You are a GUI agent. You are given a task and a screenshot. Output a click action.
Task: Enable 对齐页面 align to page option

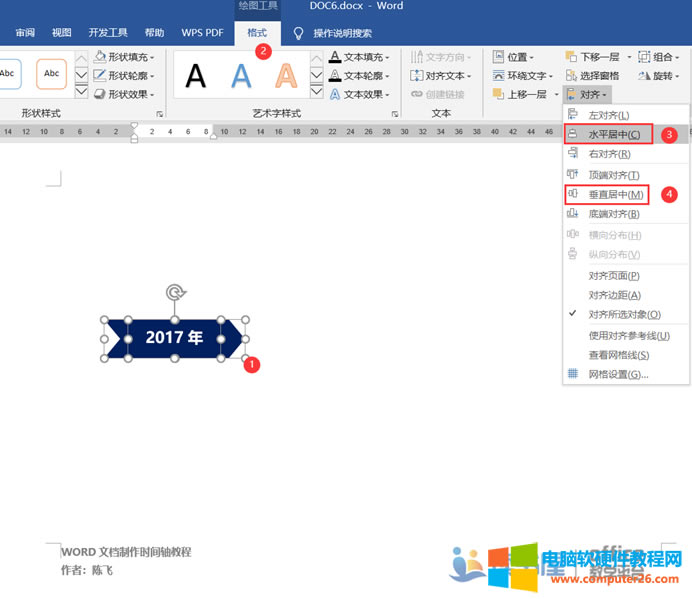pos(613,275)
